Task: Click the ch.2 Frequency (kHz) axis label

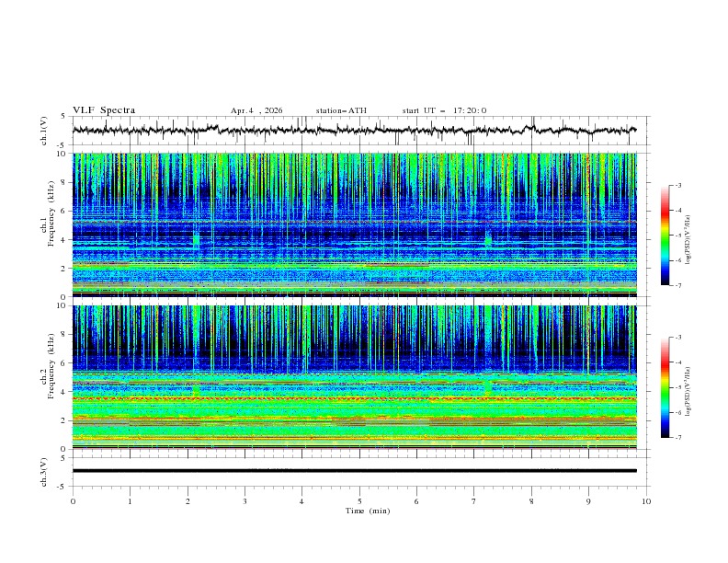Action: (48, 376)
